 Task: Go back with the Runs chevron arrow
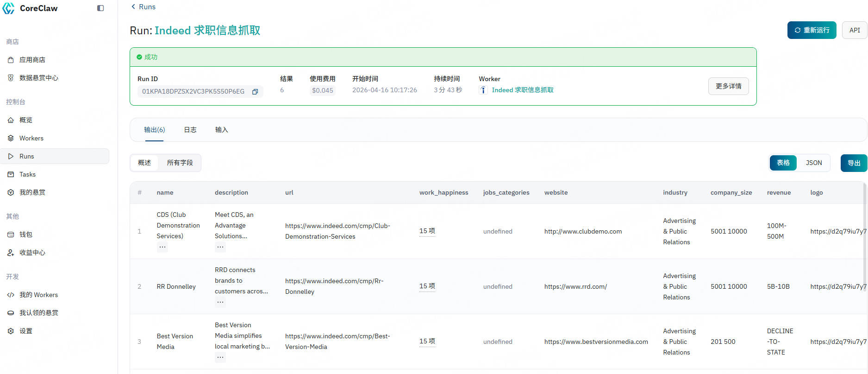pyautogui.click(x=133, y=6)
